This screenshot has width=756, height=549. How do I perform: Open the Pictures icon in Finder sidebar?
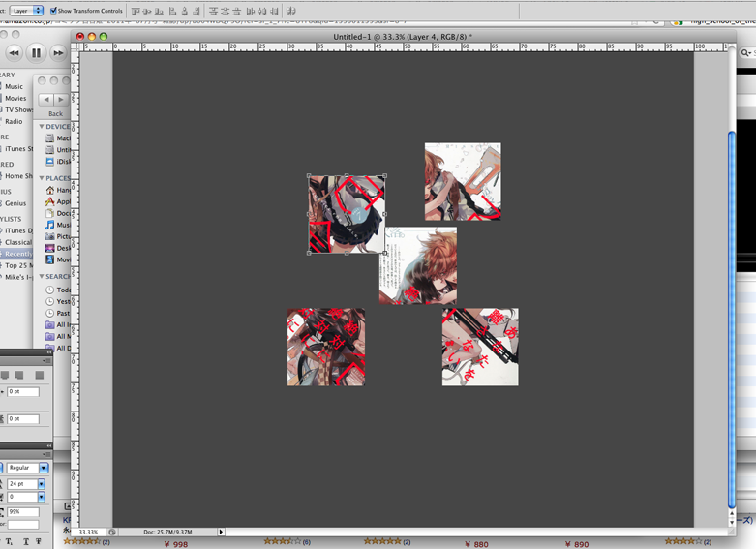pos(49,236)
